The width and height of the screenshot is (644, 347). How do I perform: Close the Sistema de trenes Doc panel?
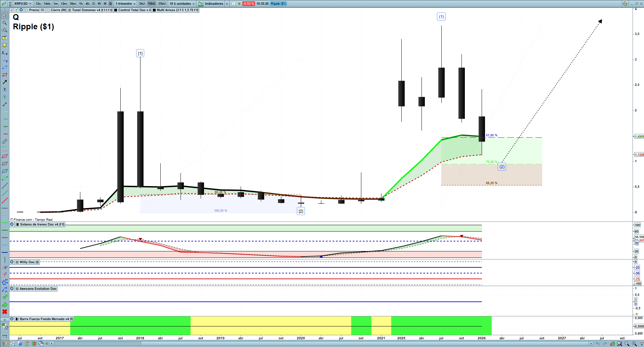[12, 224]
